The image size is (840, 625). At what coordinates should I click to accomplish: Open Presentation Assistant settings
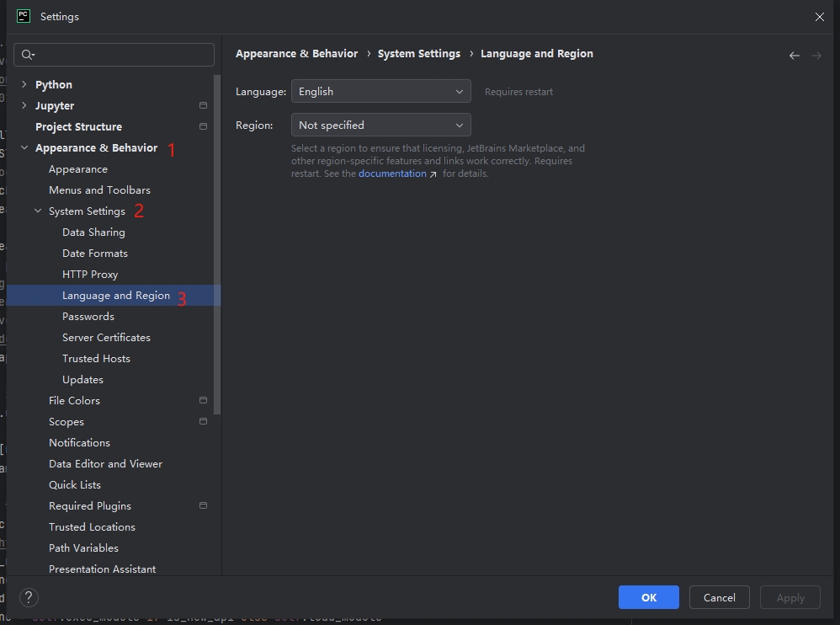click(103, 569)
